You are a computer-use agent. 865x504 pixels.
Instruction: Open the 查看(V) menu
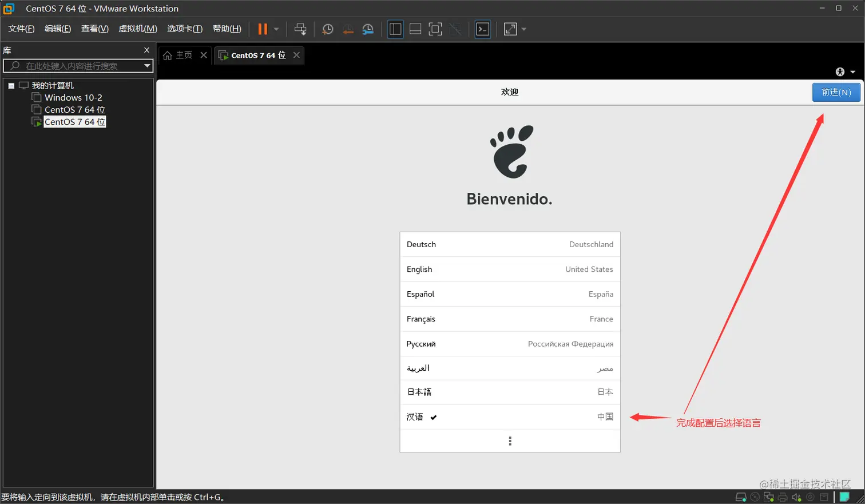coord(95,29)
